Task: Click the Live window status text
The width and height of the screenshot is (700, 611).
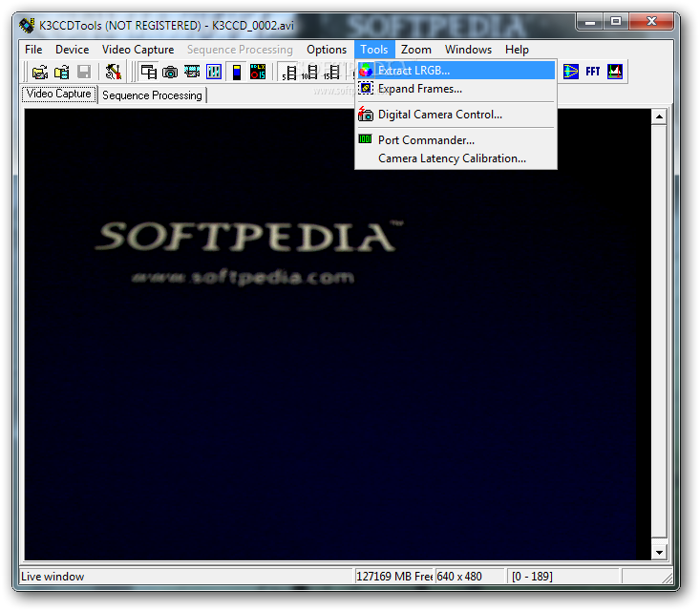Action: pyautogui.click(x=53, y=577)
